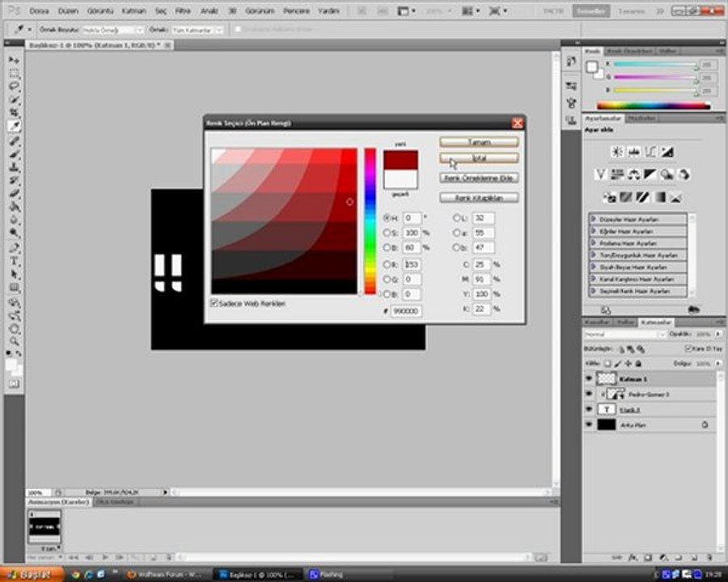Click Renk Örneklerine Ekle button
The height and width of the screenshot is (582, 728).
click(x=479, y=178)
